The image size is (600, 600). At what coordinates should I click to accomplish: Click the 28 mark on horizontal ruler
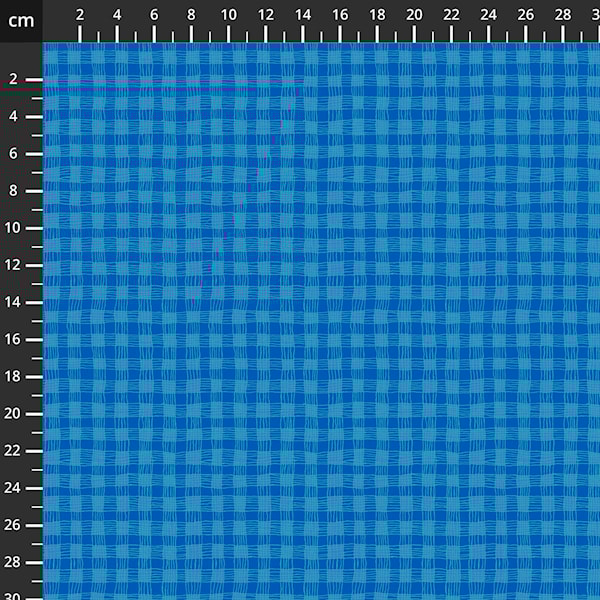[x=561, y=15]
